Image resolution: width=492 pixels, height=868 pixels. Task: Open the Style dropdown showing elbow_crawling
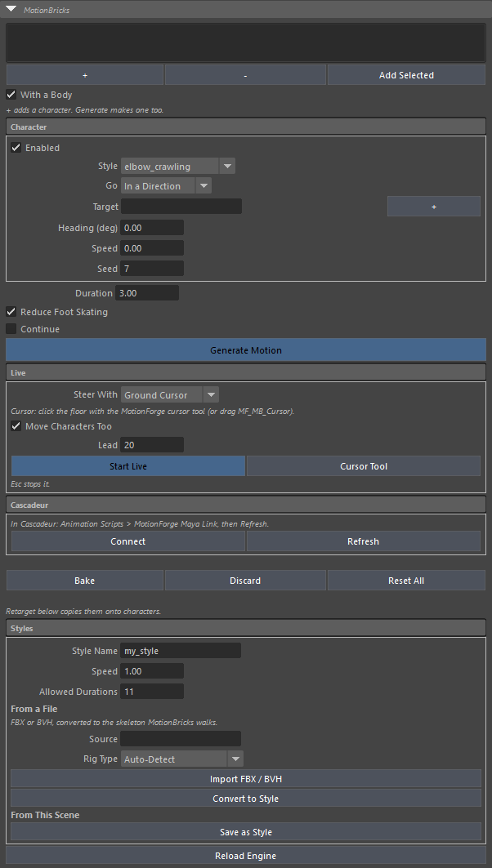(x=178, y=166)
